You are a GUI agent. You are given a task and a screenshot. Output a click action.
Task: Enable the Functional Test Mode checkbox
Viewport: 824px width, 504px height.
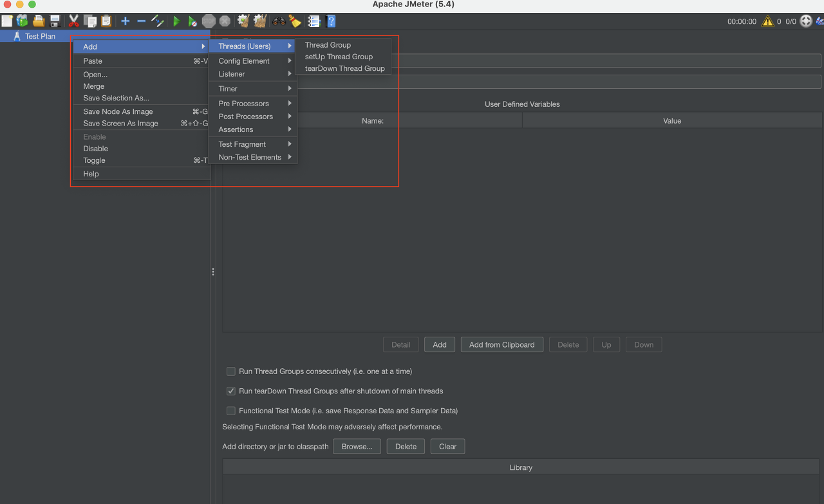[231, 411]
